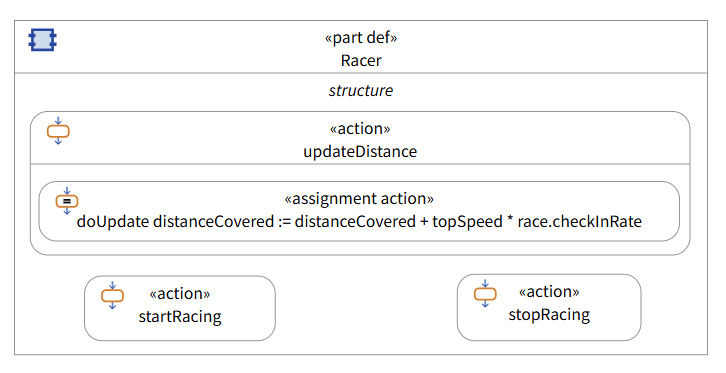Viewport: 726px width, 373px height.
Task: Select the «action» stereotype above updateDistance
Action: [x=360, y=129]
